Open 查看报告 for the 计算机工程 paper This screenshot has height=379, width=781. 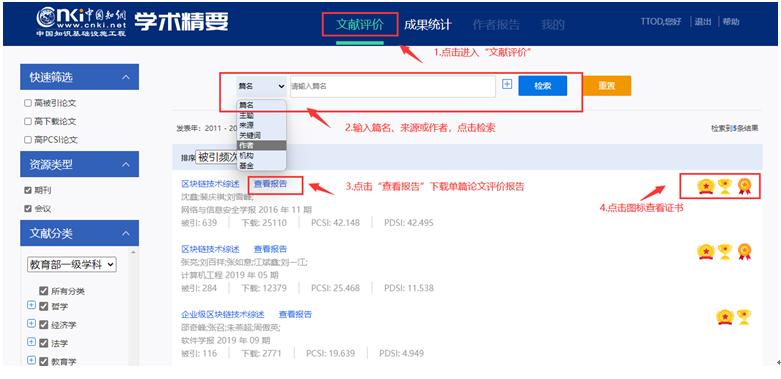270,249
